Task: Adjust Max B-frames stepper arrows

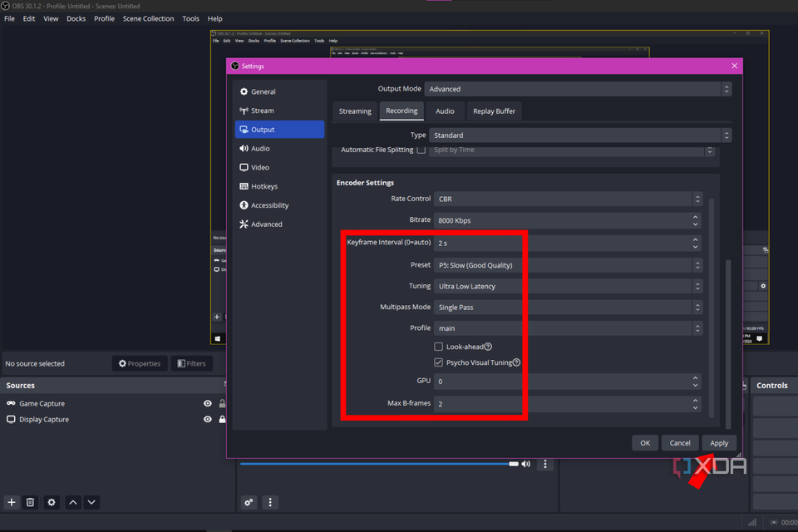Action: pyautogui.click(x=695, y=404)
